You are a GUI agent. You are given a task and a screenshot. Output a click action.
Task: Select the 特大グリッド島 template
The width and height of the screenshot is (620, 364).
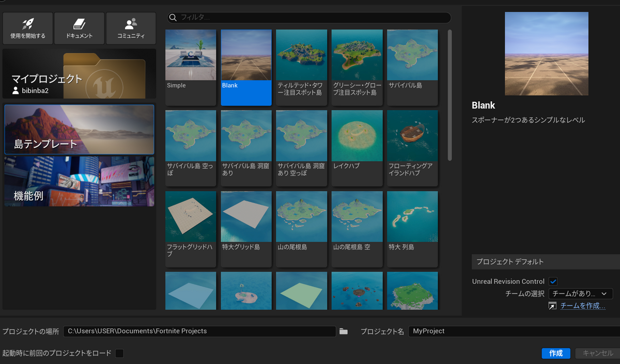(246, 229)
